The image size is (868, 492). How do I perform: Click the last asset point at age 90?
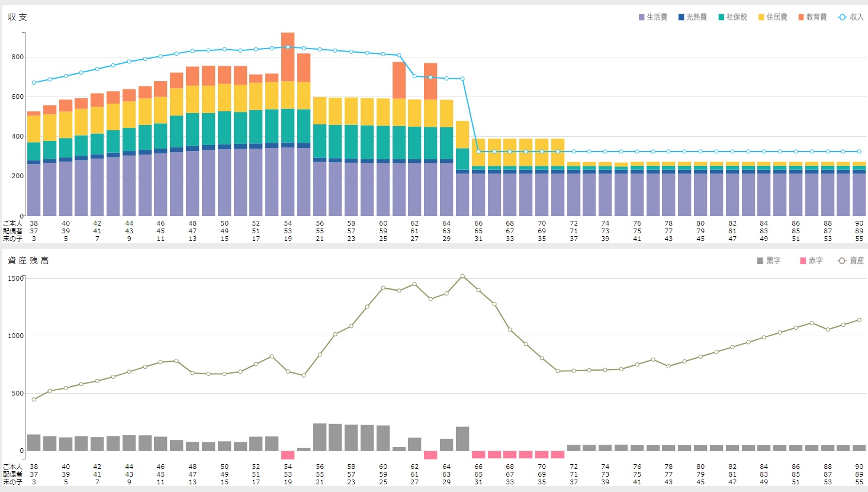click(859, 320)
